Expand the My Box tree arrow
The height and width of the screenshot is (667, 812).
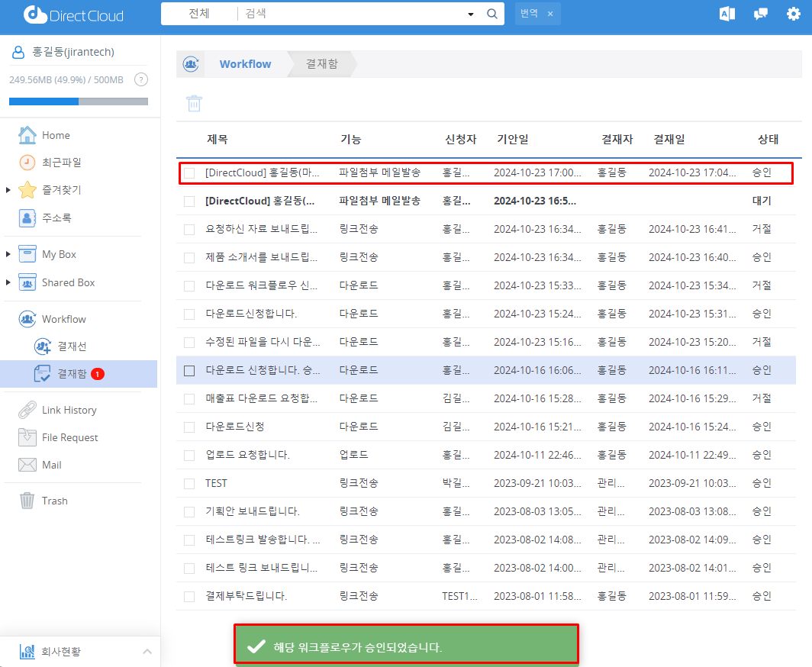click(8, 254)
